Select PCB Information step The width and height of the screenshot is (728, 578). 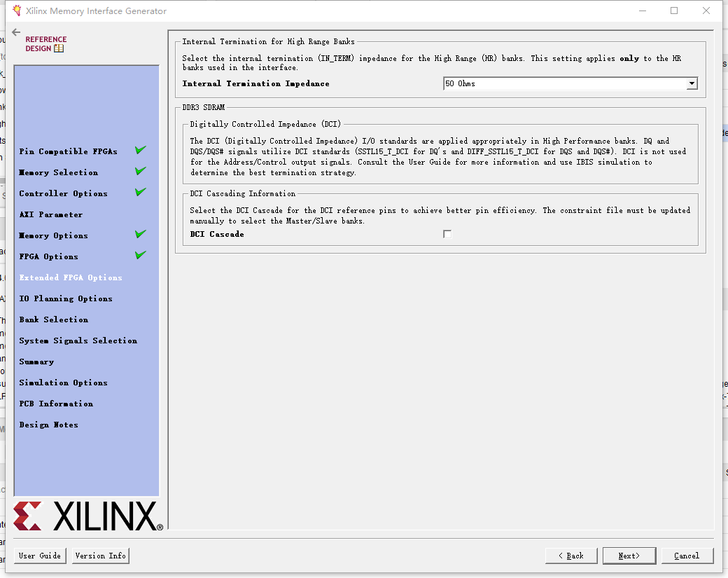pos(56,404)
